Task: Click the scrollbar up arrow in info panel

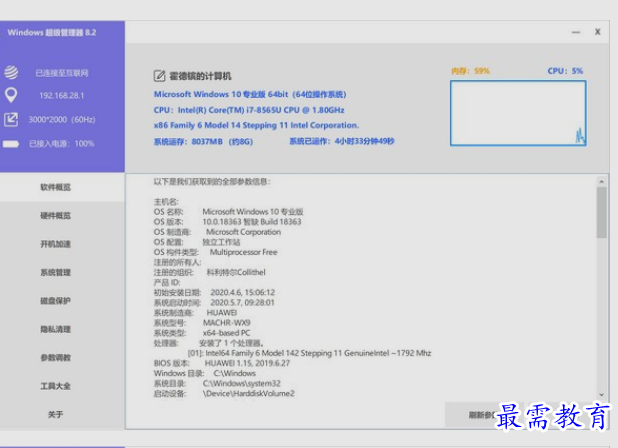Action: [601, 182]
